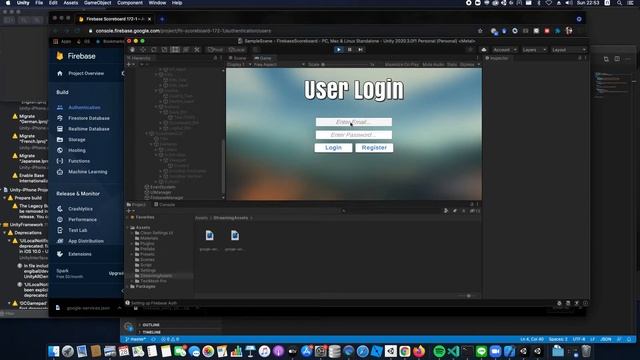Image resolution: width=640 pixels, height=360 pixels.
Task: Toggle Maximize On Play
Action: point(402,64)
